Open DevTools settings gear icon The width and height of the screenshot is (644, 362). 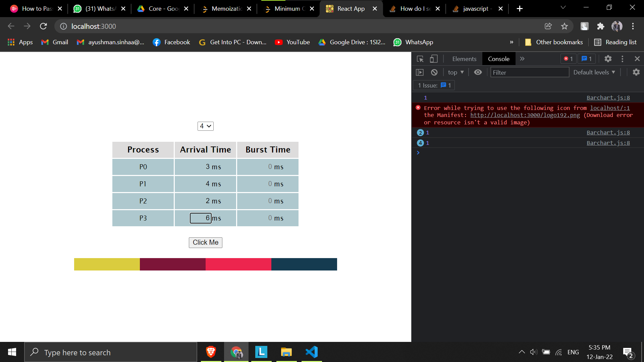608,59
